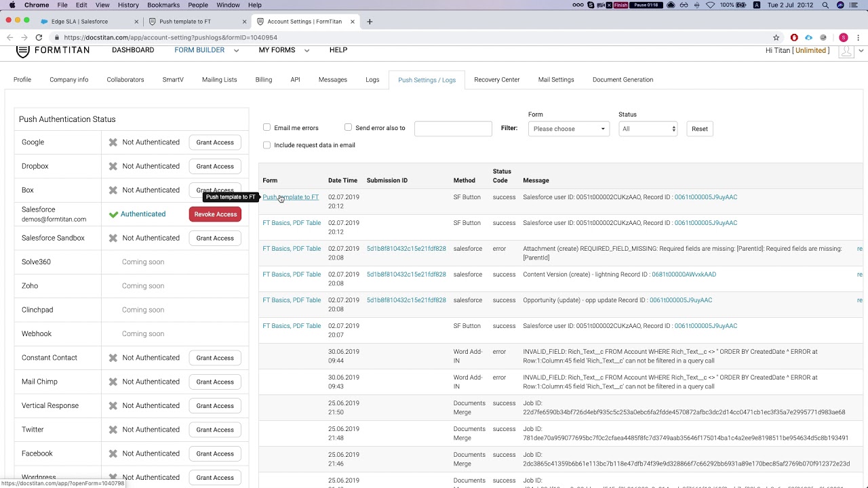Check Include request data in email
This screenshot has height=488, width=868.
(x=267, y=145)
